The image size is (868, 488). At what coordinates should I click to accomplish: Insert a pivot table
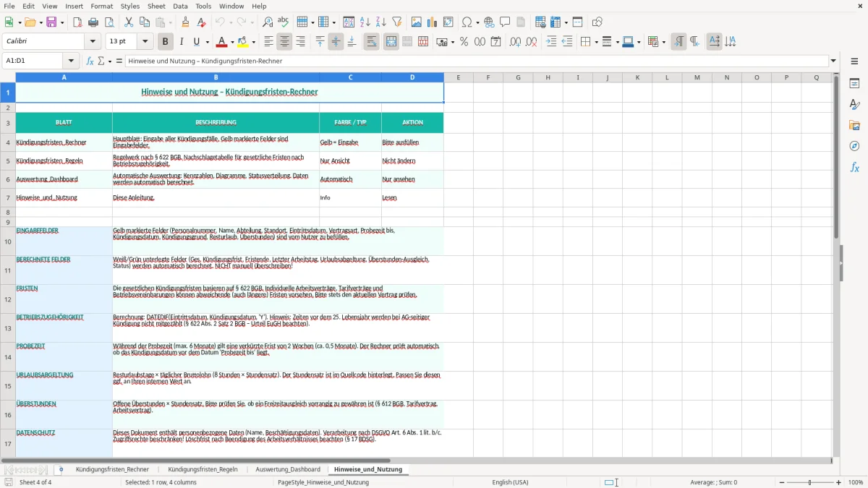click(448, 22)
